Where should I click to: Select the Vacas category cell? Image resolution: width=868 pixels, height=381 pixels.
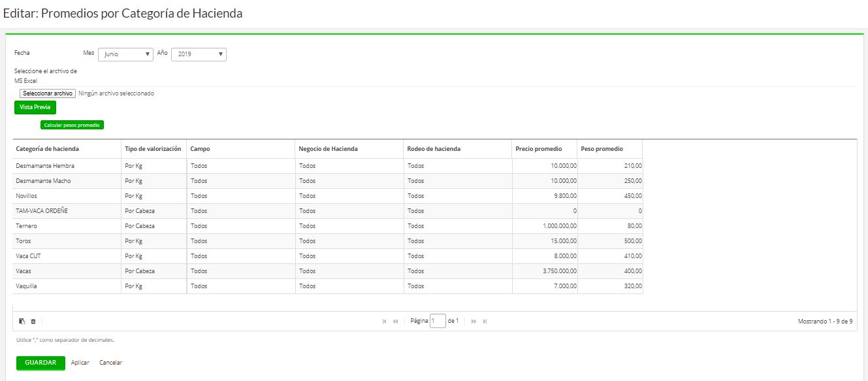(67, 271)
